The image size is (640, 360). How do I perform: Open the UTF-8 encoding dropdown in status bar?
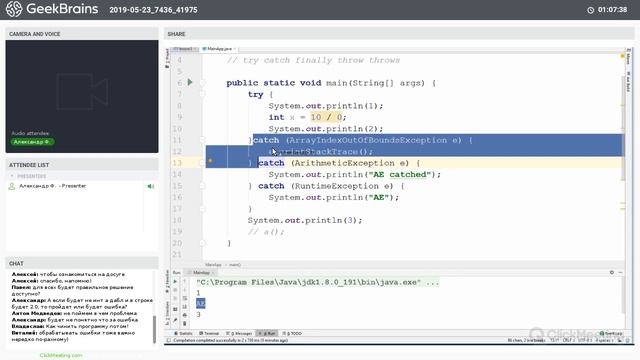(584, 340)
